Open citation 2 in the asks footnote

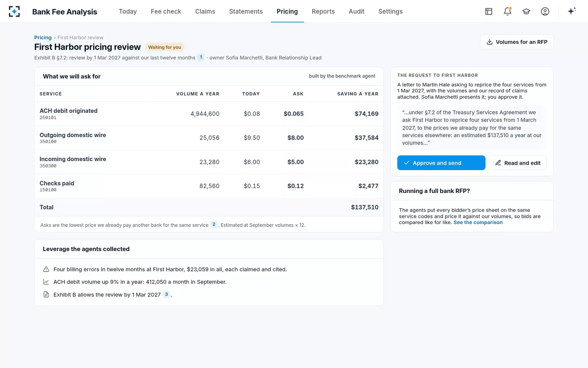(x=214, y=224)
